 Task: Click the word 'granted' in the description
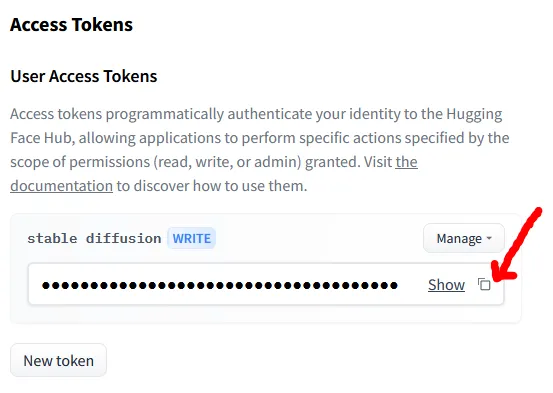pos(330,162)
